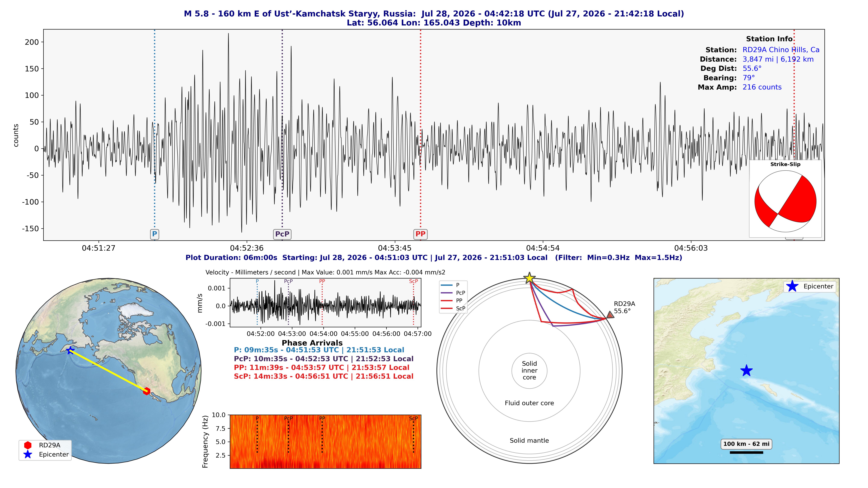The height and width of the screenshot is (488, 868).
Task: Click the red hexagon icon in the globe legend
Action: tap(28, 445)
